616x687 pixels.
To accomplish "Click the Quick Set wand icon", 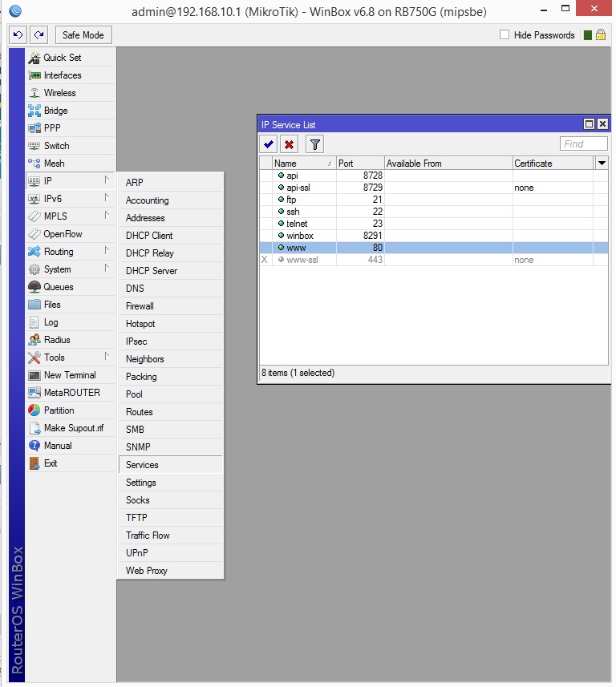I will [x=34, y=58].
